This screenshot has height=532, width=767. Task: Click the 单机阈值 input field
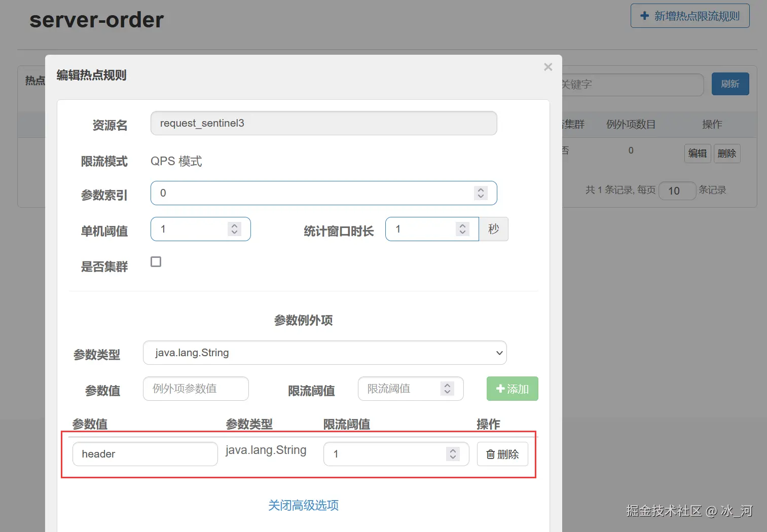click(200, 229)
